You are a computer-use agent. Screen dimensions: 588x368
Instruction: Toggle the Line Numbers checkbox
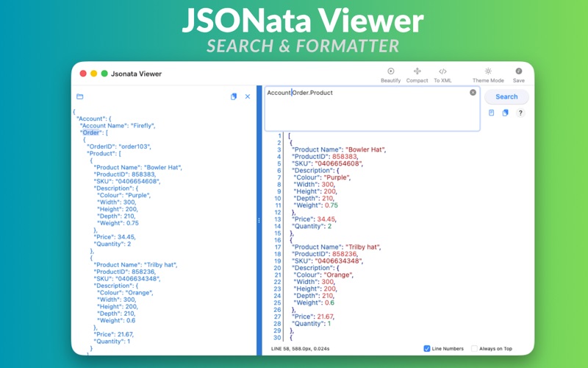pos(427,348)
